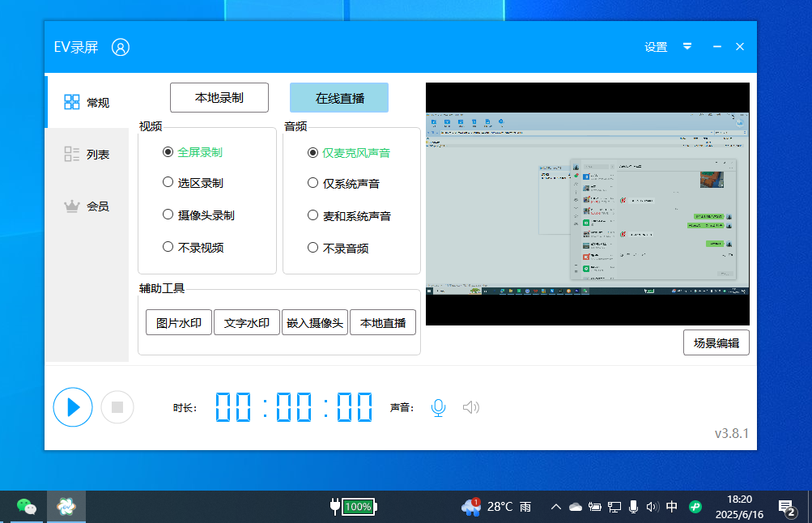812x523 pixels.
Task: Open the 会员 membership tab
Action: [x=87, y=206]
